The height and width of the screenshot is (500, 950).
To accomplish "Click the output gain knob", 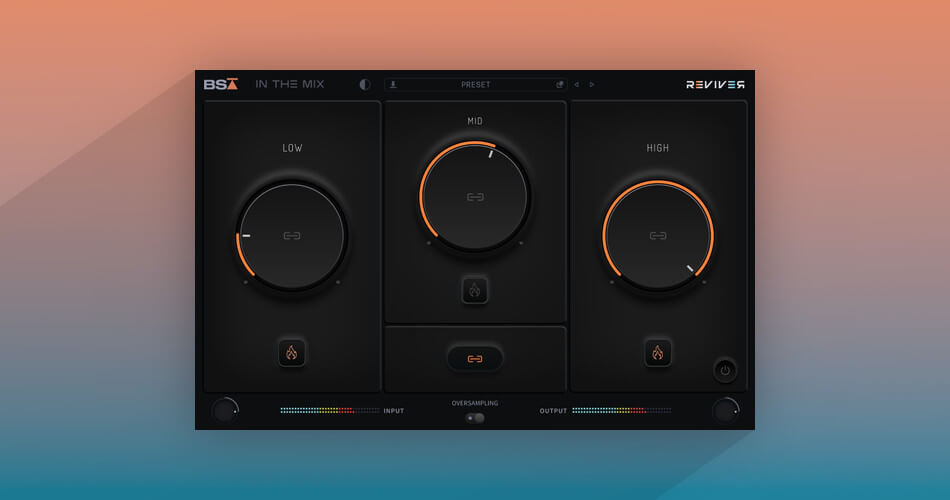I will 725,410.
